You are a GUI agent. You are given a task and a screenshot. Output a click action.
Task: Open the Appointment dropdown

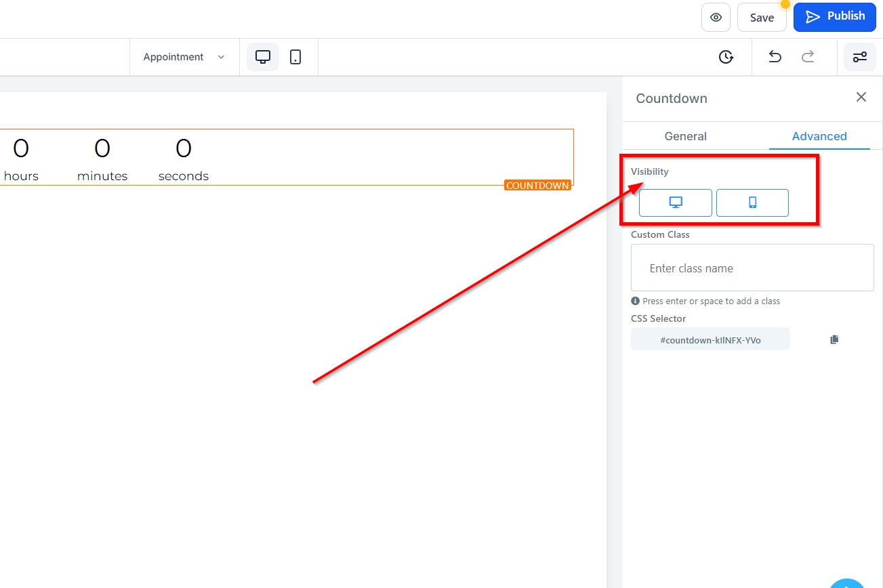click(184, 57)
